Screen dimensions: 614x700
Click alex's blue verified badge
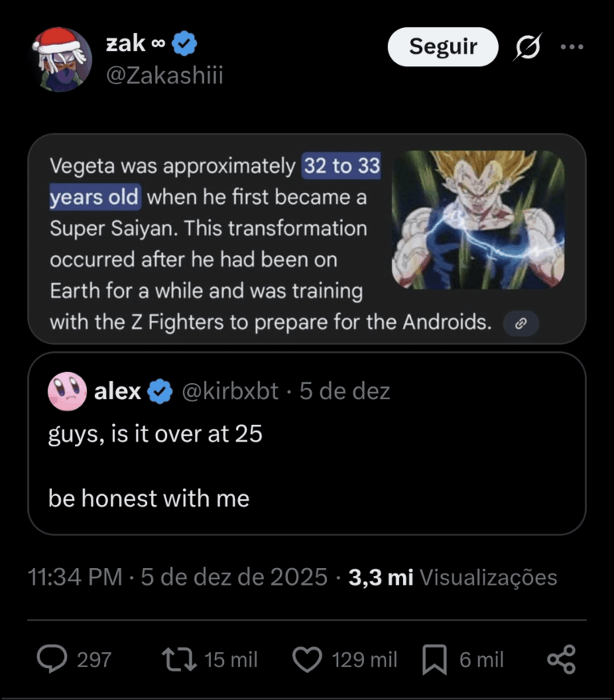(x=161, y=391)
